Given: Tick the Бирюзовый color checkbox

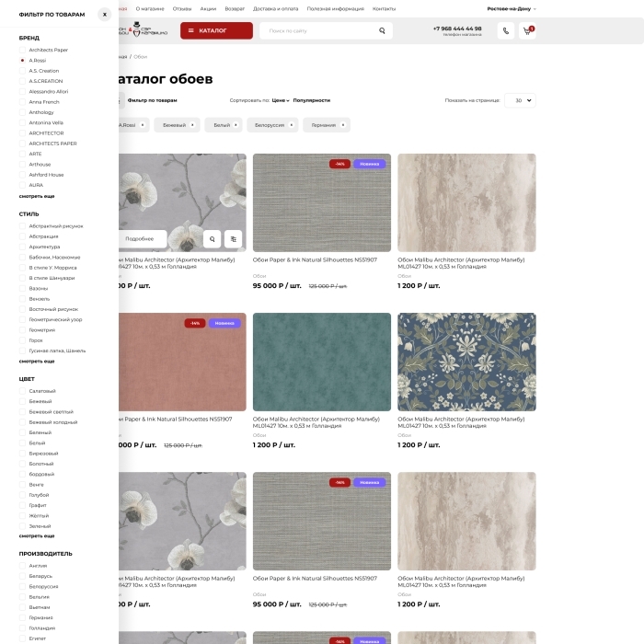Looking at the screenshot, I should tap(22, 454).
